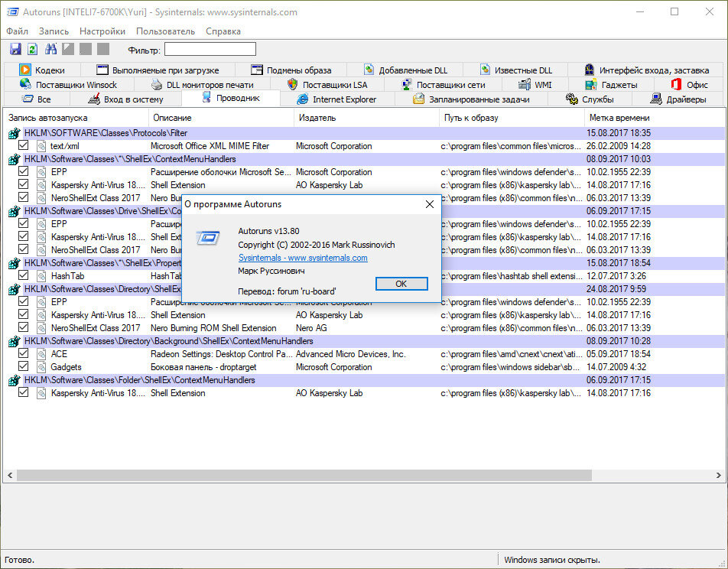Open the Настройки menu
Image resolution: width=728 pixels, height=569 pixels.
[x=102, y=31]
